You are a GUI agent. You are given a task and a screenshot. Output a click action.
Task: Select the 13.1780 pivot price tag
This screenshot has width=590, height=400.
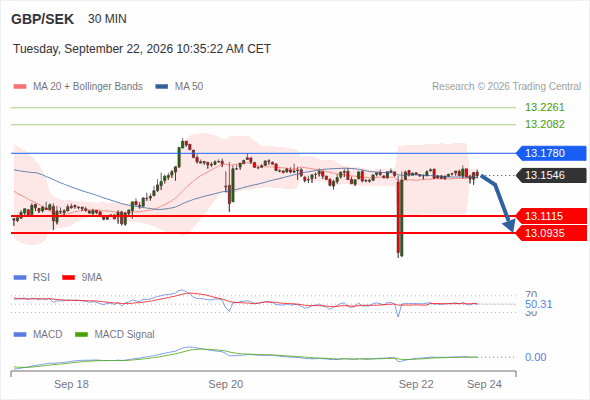click(x=551, y=154)
